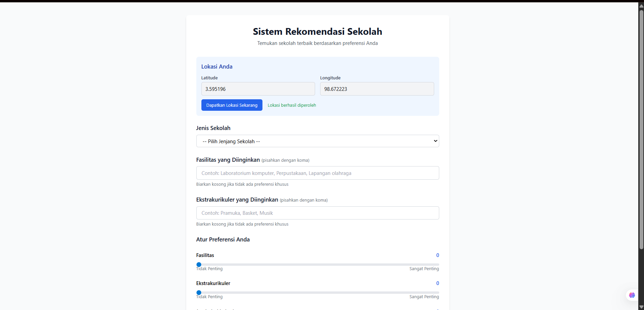644x310 pixels.
Task: Focus the Ekstrakurikuler yang Diinginkan input
Action: click(317, 213)
